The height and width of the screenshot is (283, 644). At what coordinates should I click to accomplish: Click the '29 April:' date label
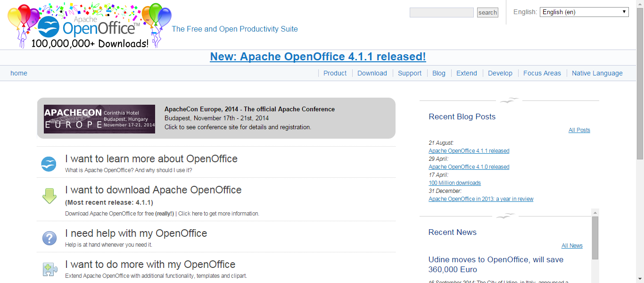(x=438, y=159)
